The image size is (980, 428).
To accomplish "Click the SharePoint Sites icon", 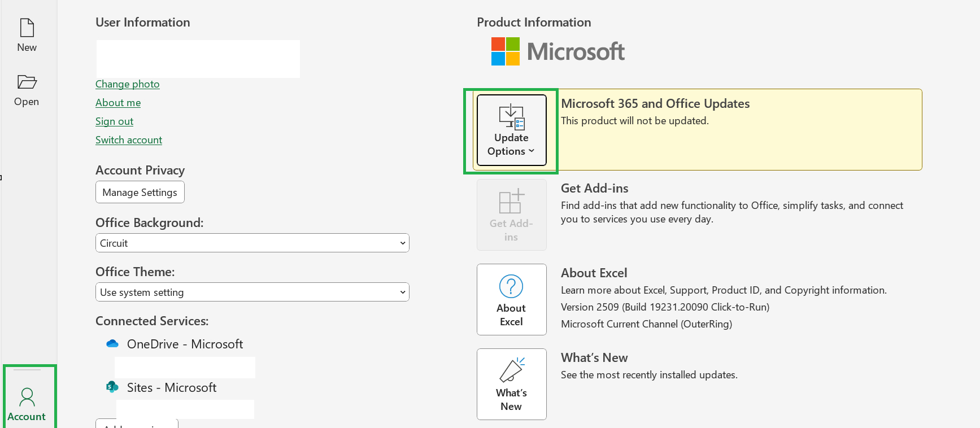I will coord(112,387).
